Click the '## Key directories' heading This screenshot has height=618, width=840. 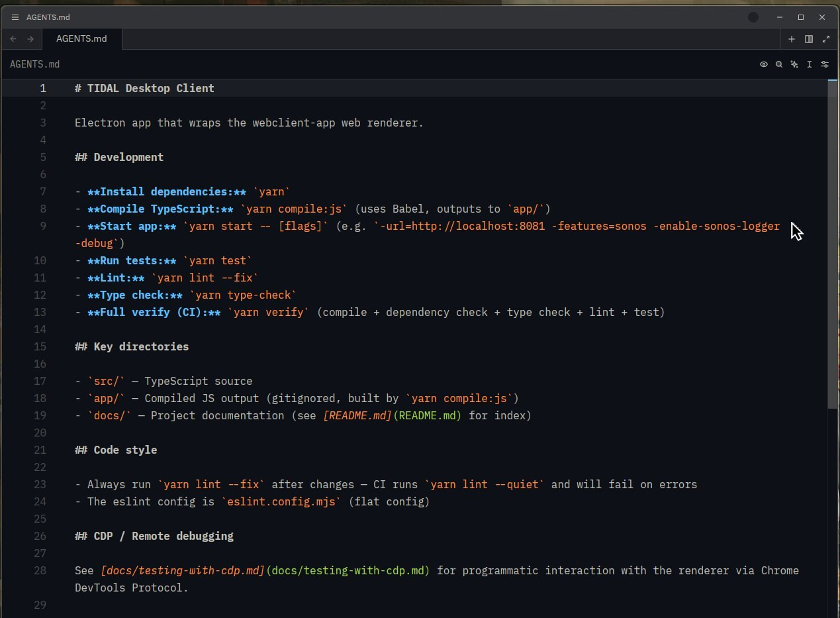coord(132,346)
